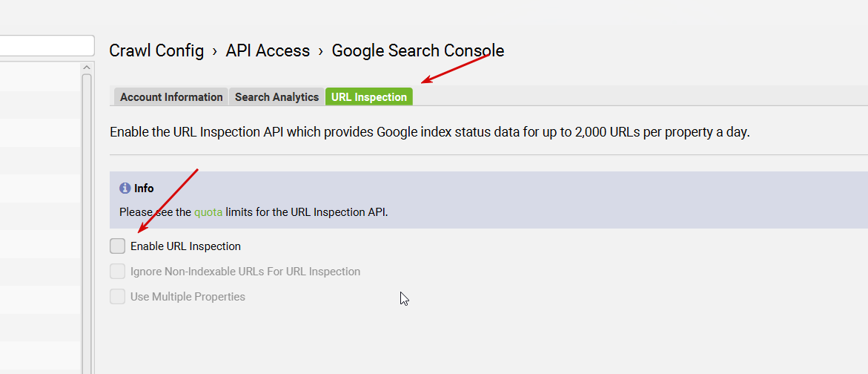Focus the search field above the left list
Image resolution: width=868 pixels, height=374 pixels.
46,46
